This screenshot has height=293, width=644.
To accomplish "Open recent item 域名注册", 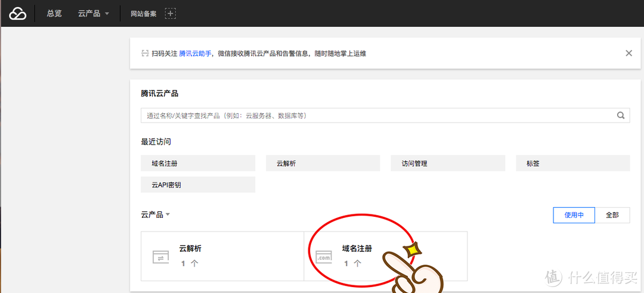I will (x=198, y=163).
